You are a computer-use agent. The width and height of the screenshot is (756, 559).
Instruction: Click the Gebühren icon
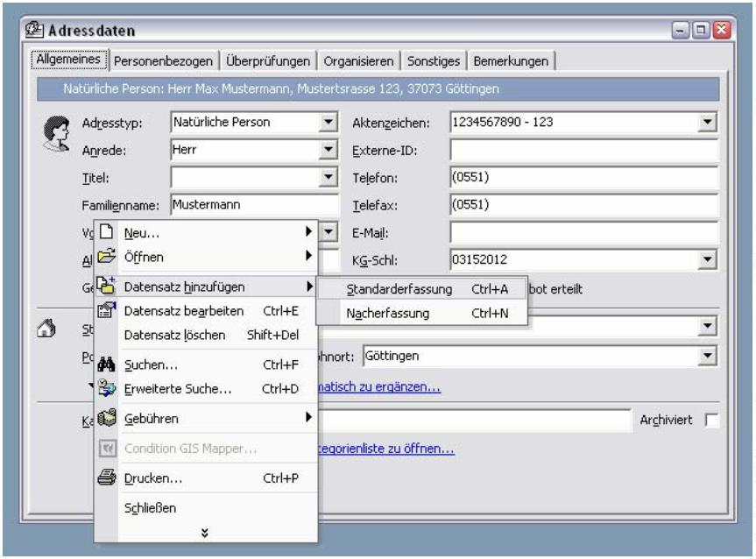click(x=108, y=418)
